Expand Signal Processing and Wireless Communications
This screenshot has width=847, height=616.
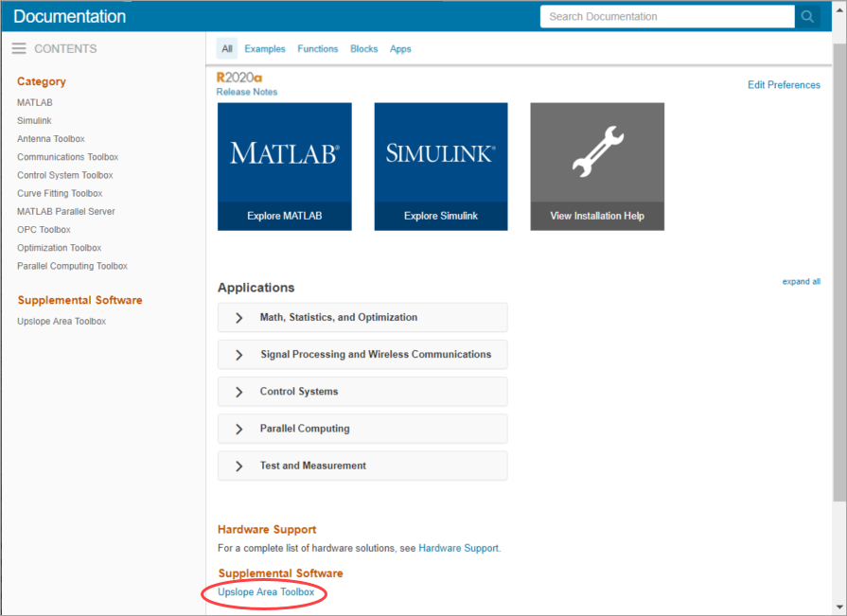362,355
